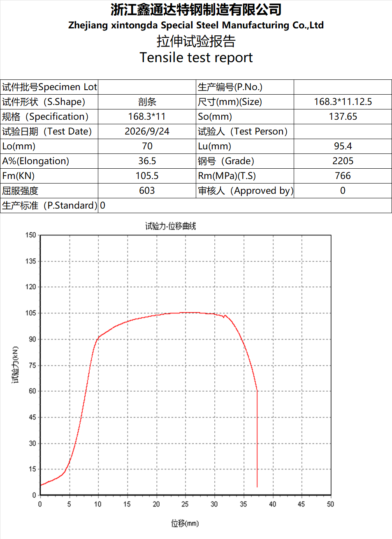Click the empty P.No. value cell
This screenshot has width=392, height=539.
[x=343, y=87]
